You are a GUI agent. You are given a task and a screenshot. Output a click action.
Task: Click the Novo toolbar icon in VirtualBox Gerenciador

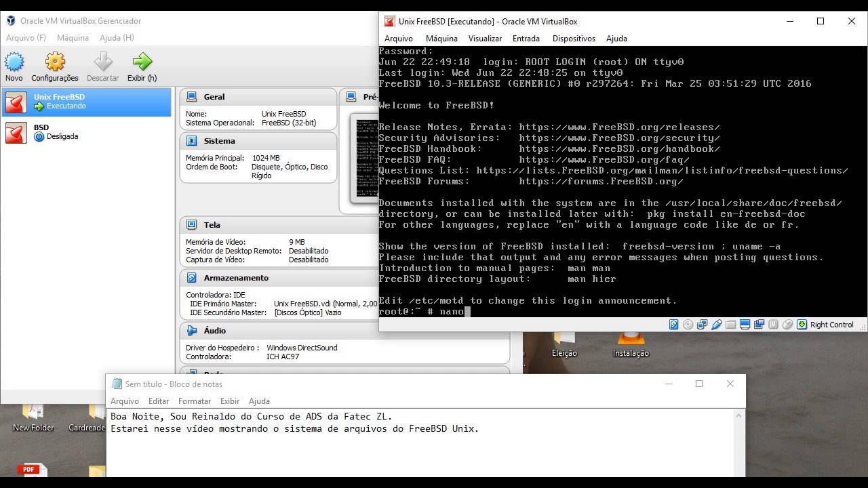pos(14,62)
